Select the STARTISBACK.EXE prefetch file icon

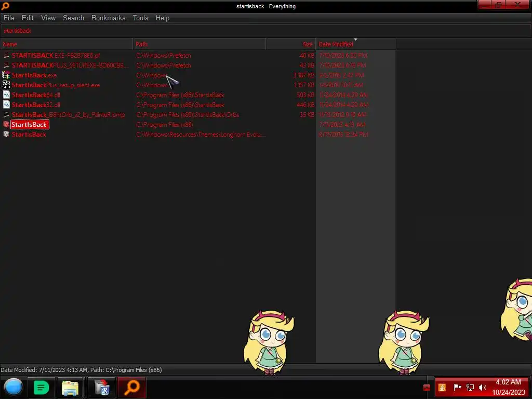click(6, 55)
